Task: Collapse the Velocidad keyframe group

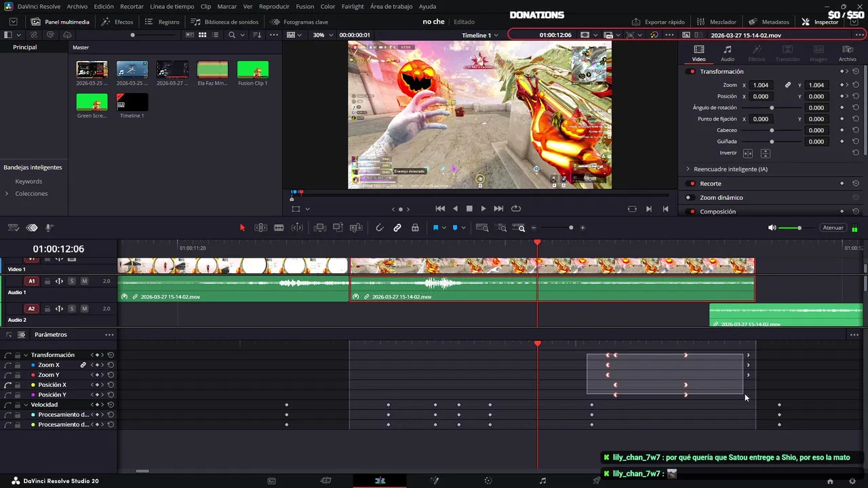Action: pyautogui.click(x=26, y=405)
